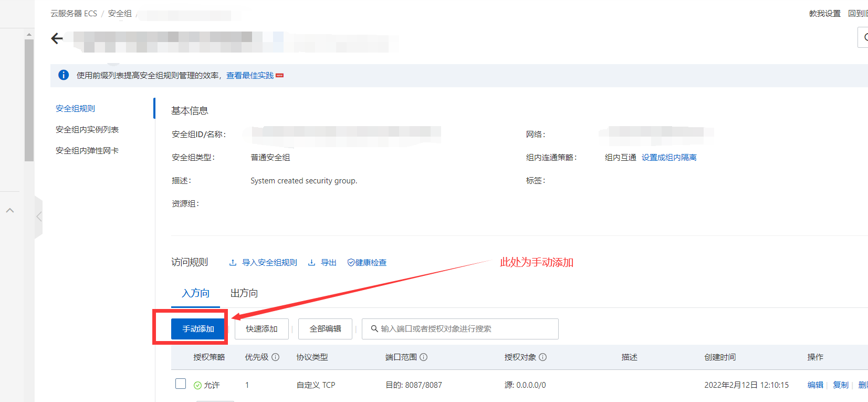Click the 描述 column header

coord(630,357)
